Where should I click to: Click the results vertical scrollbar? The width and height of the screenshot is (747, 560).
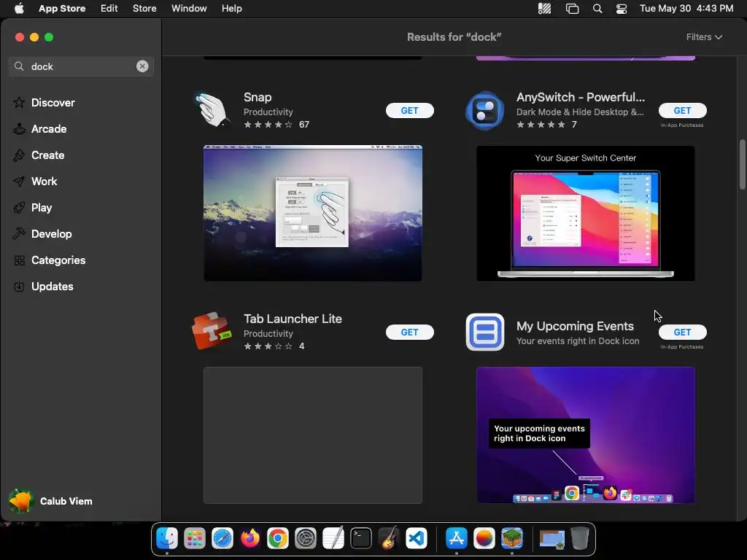[742, 164]
